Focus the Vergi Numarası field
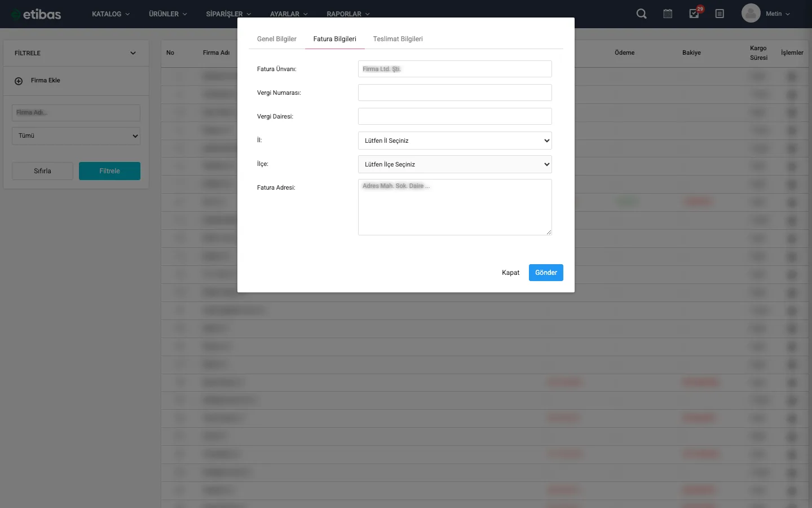Viewport: 812px width, 508px height. click(454, 93)
